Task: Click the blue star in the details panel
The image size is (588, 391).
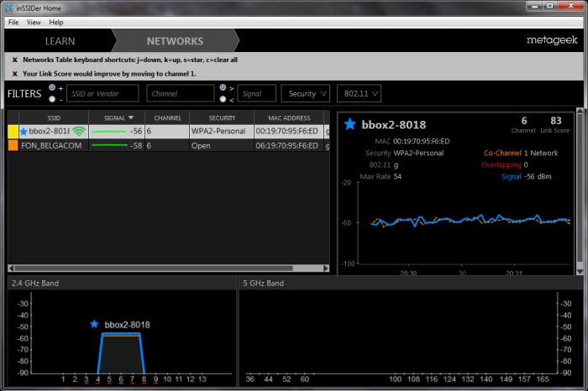Action: pos(350,124)
